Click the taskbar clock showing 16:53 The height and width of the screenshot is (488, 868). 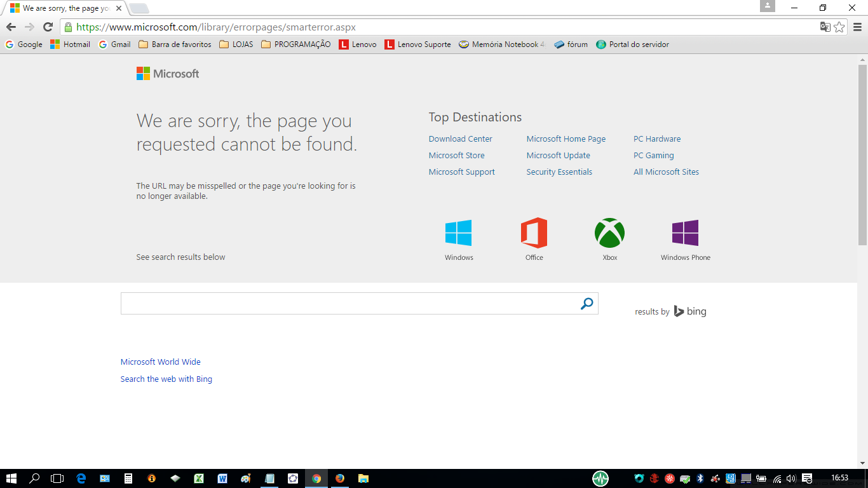tap(840, 478)
